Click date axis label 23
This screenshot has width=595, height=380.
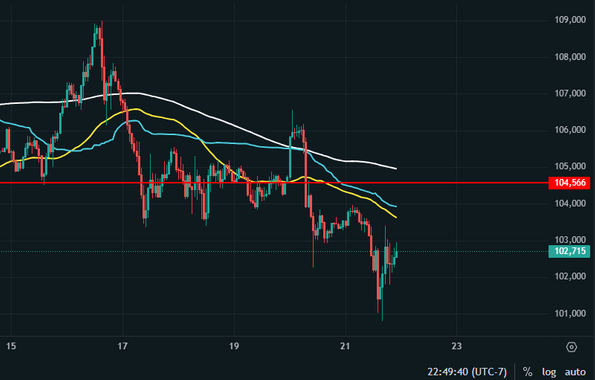[456, 346]
